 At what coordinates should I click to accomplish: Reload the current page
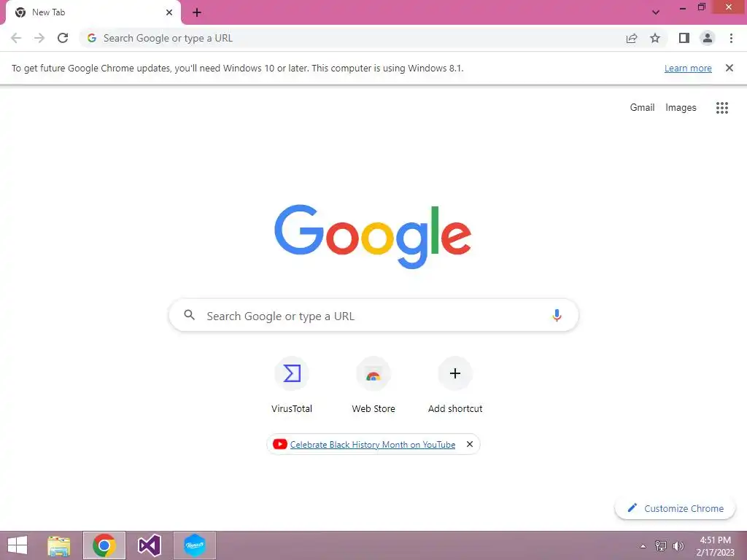pyautogui.click(x=63, y=38)
